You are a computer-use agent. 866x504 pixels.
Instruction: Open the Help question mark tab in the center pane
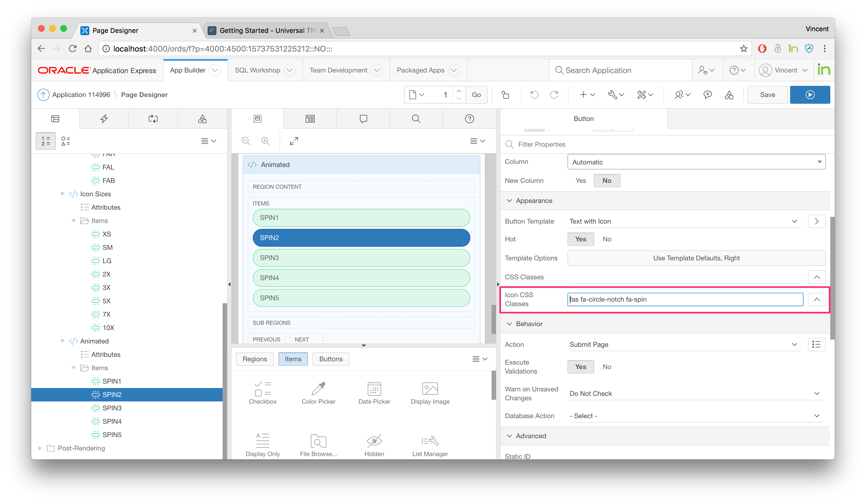469,119
